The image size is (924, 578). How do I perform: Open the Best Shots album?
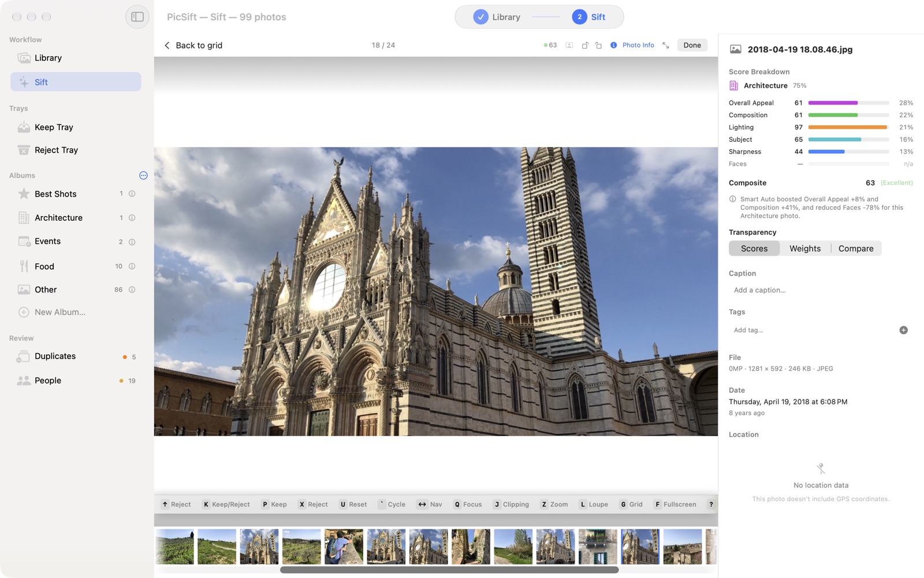(x=76, y=194)
